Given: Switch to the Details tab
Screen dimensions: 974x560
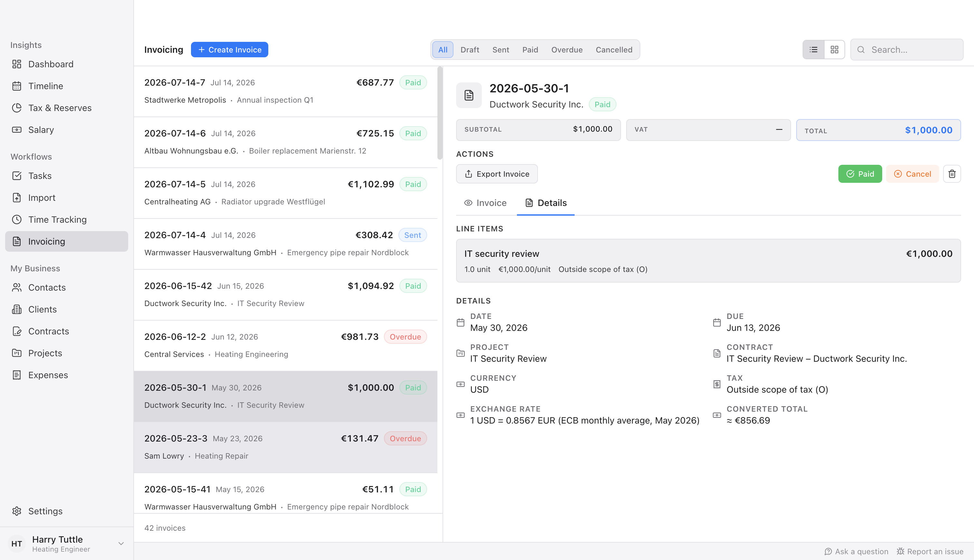Looking at the screenshot, I should pos(546,203).
